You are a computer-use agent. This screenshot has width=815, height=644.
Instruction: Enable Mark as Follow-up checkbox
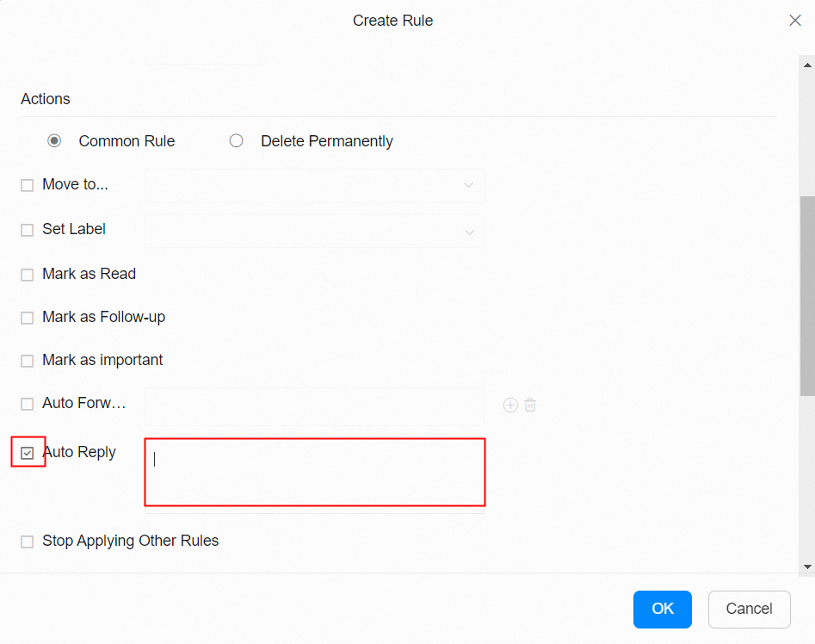(x=28, y=318)
